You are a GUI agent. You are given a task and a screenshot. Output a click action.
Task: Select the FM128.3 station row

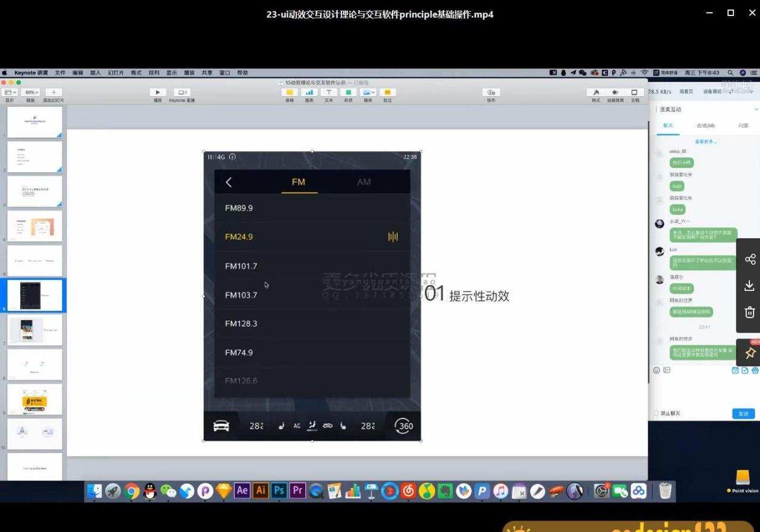312,324
